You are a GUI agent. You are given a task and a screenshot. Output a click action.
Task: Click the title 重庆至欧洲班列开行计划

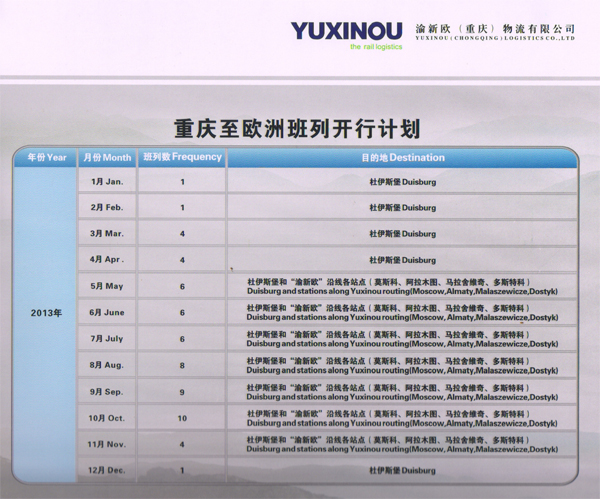[x=297, y=129]
